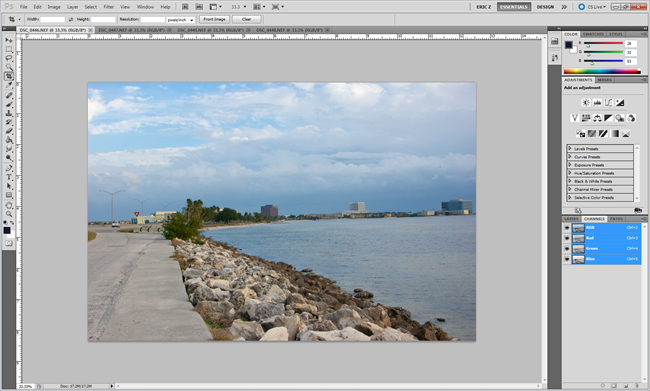Image resolution: width=650 pixels, height=391 pixels.
Task: Switch to the Swatches panel tab
Action: point(593,34)
